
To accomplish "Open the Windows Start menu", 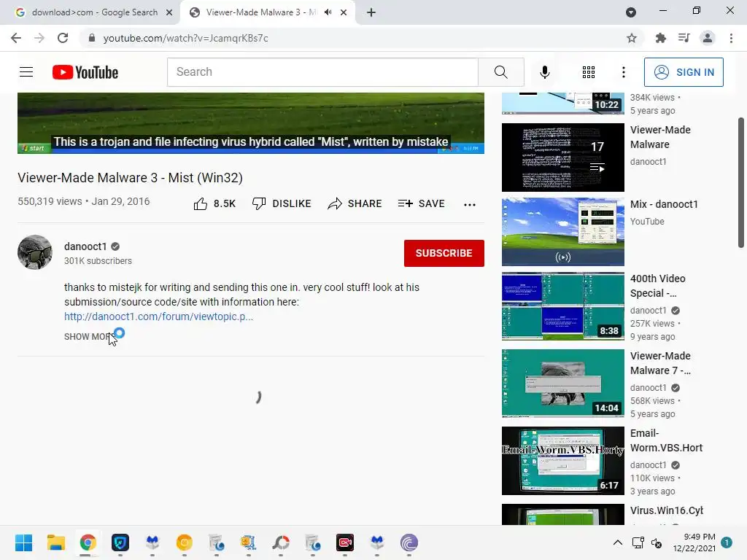I will (23, 542).
